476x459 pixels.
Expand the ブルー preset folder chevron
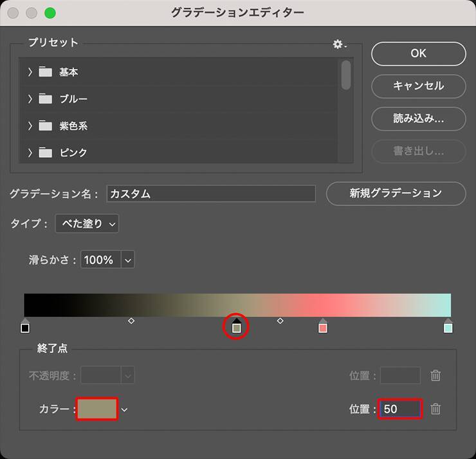[30, 98]
